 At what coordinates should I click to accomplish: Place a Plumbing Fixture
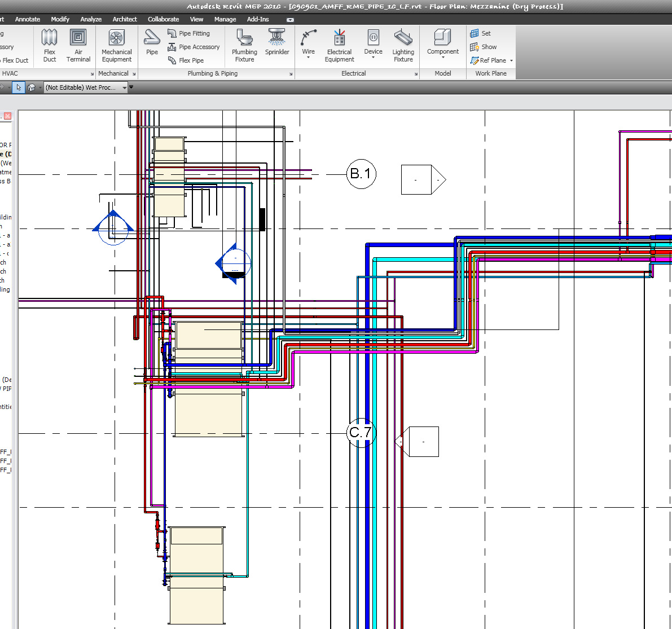244,45
